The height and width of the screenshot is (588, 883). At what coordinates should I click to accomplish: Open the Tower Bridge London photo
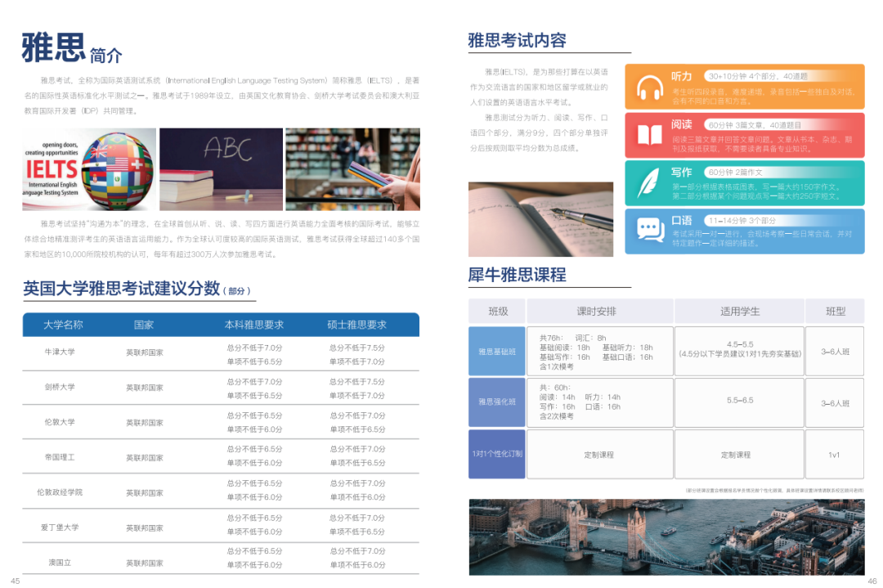(x=666, y=536)
